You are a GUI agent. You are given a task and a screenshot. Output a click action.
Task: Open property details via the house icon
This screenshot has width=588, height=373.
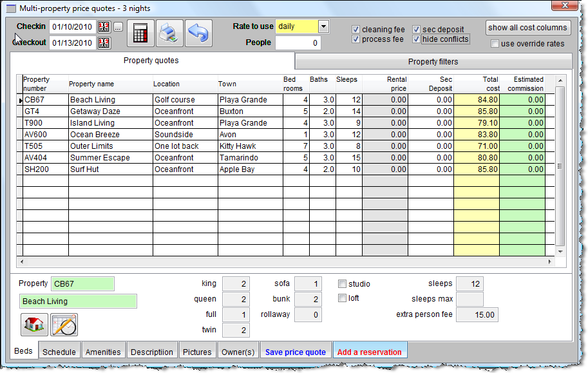tap(34, 325)
